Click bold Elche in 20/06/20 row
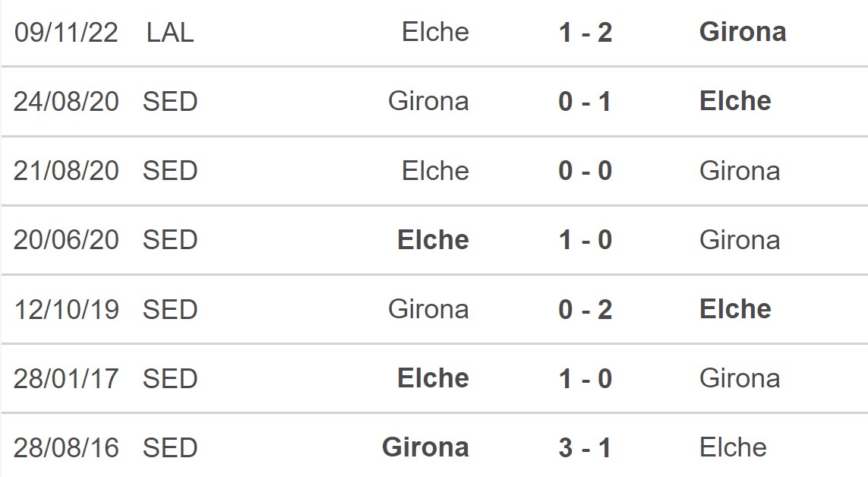The width and height of the screenshot is (868, 477). pyautogui.click(x=434, y=239)
